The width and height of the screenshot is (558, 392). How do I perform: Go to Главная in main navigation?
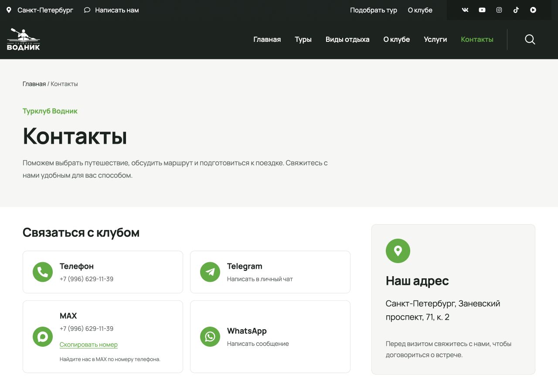pyautogui.click(x=267, y=40)
